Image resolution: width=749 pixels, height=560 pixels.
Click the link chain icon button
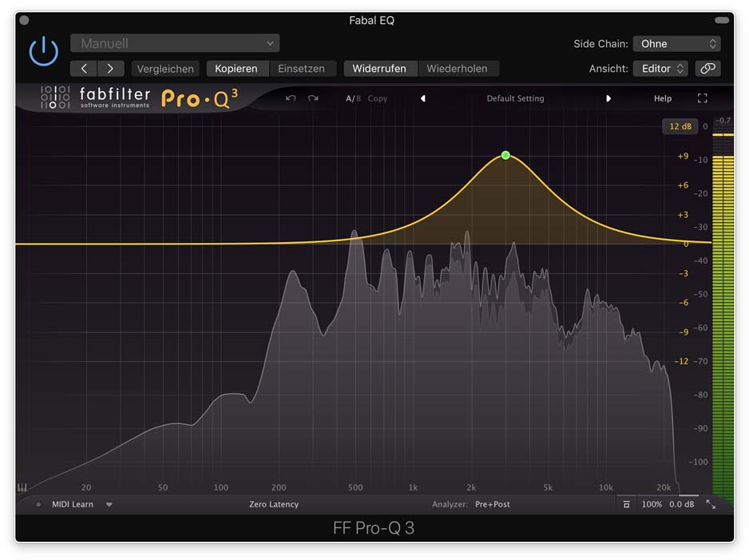708,69
